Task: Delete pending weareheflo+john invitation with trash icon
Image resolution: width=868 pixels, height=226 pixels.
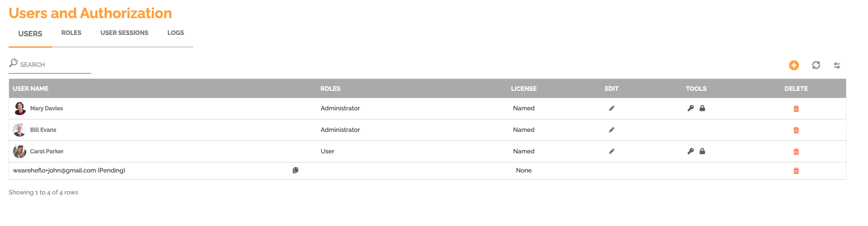Action: [796, 171]
